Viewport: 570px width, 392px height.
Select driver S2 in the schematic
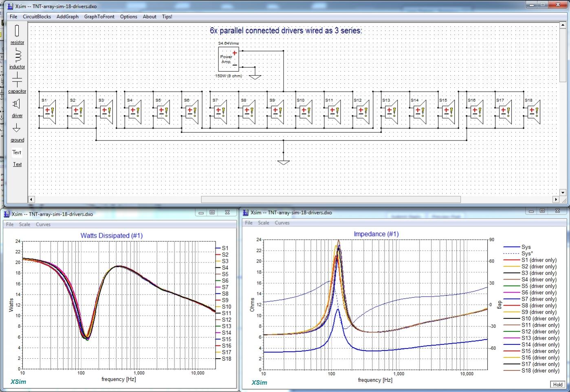(x=78, y=112)
